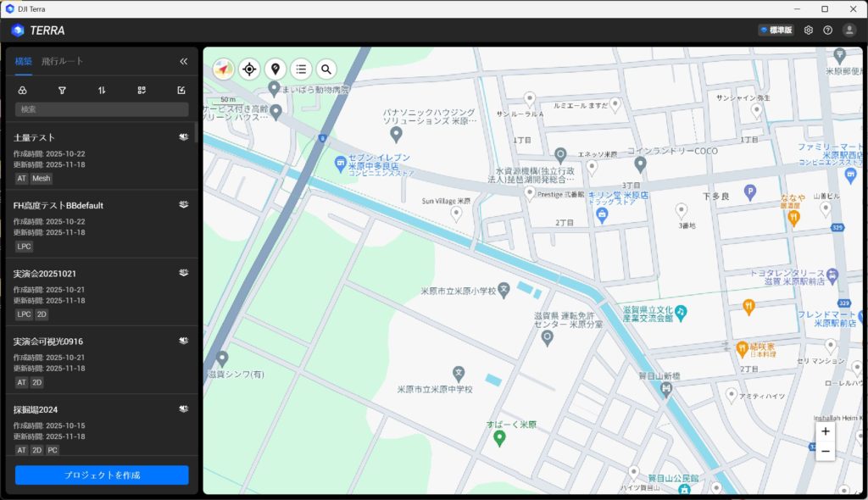Click the sort arrows icon in project panel
Viewport: 868px width, 500px height.
102,91
